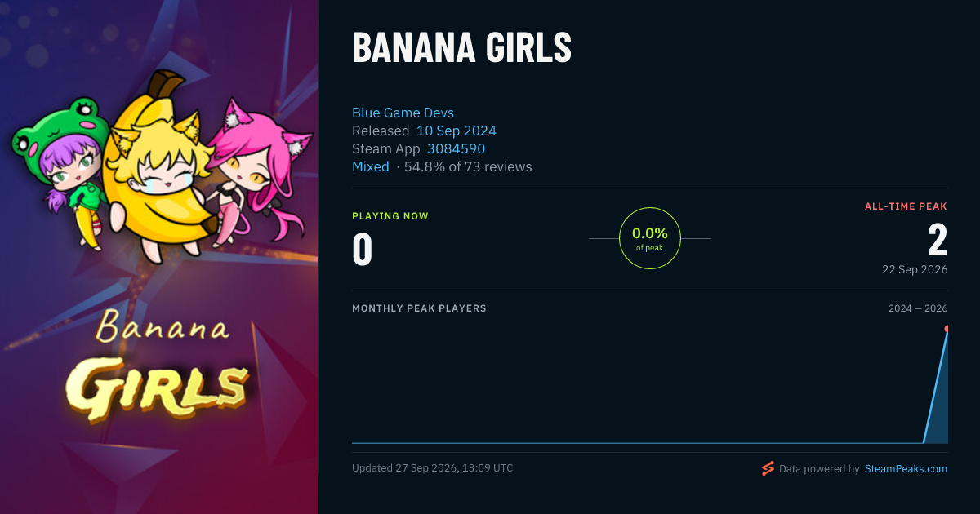Viewport: 980px width, 514px height.
Task: Open Blue Game Devs developer link
Action: [x=403, y=113]
